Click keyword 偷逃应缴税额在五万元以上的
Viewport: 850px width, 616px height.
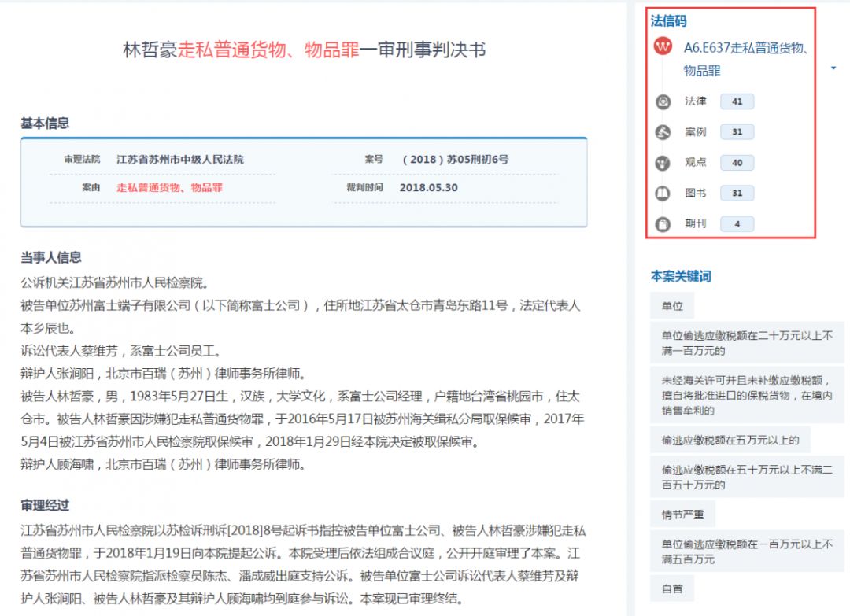730,440
